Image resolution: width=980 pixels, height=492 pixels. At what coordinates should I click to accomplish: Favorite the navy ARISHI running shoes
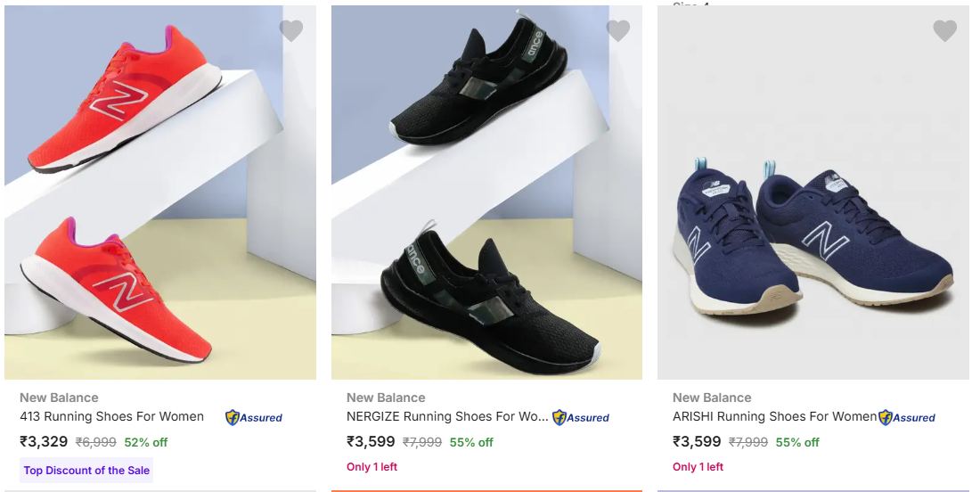point(944,31)
